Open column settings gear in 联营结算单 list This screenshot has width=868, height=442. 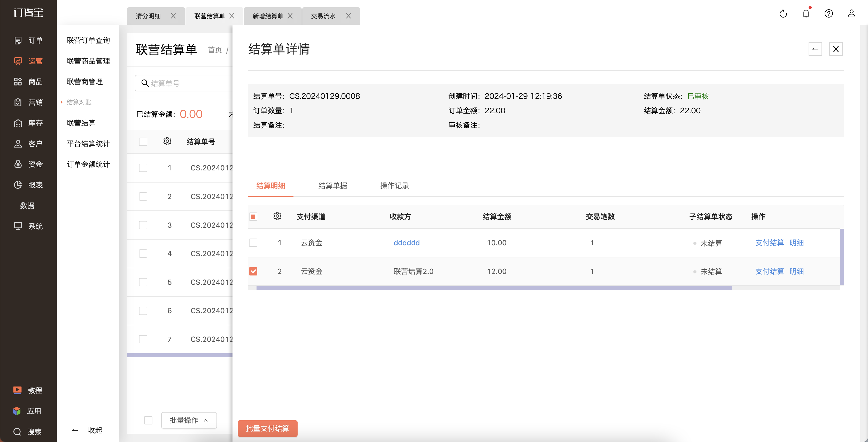[x=167, y=141]
